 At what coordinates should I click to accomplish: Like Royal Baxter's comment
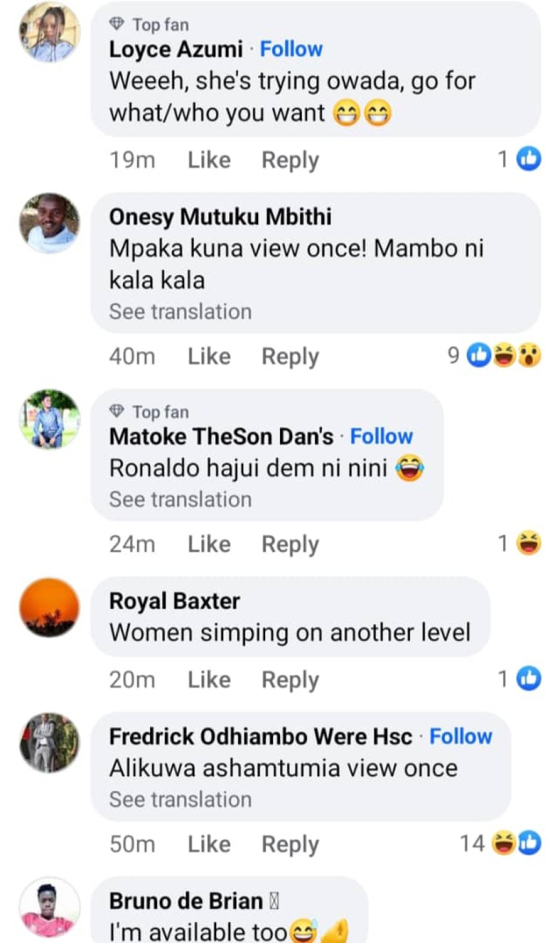point(209,680)
